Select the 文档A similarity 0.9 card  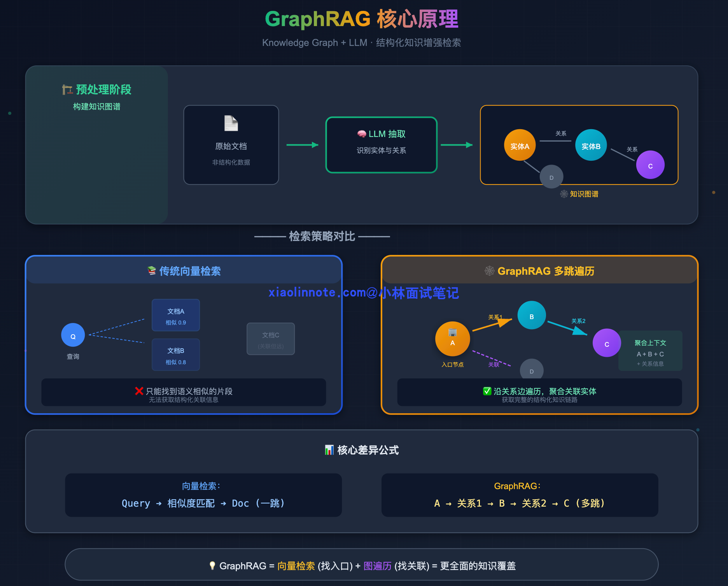176,315
